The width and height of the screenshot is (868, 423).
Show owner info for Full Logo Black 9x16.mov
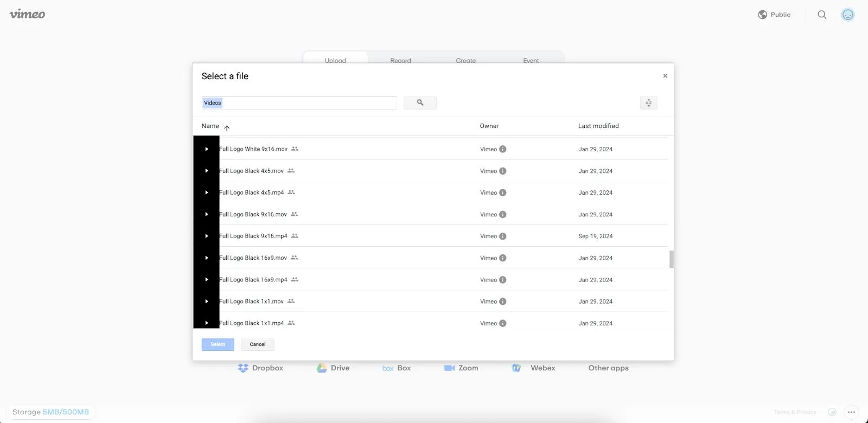tap(503, 214)
